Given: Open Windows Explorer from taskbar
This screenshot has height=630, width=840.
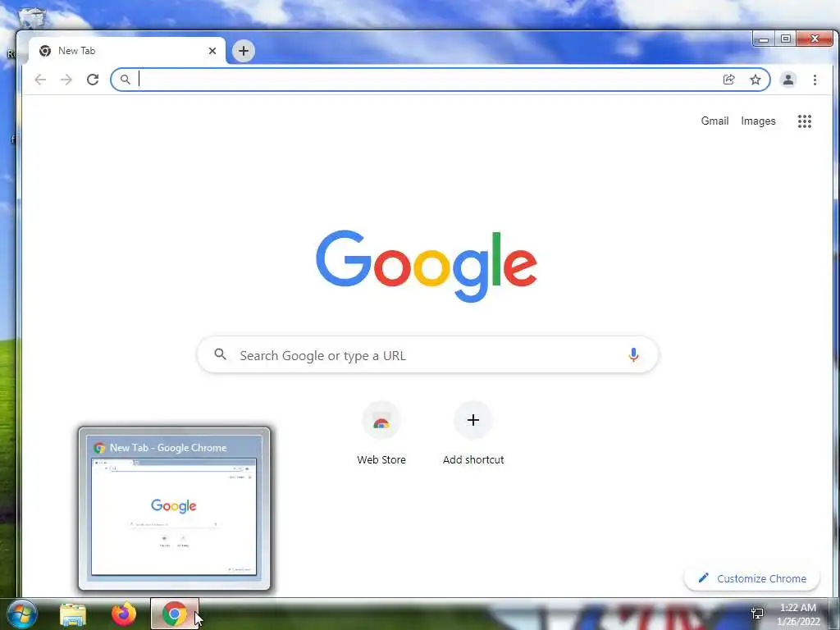Looking at the screenshot, I should [x=73, y=614].
